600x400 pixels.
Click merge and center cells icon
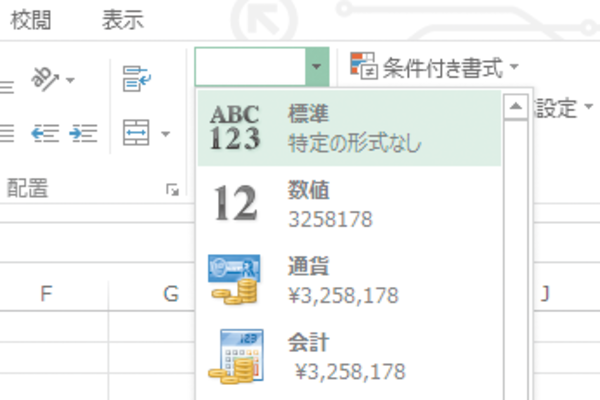click(x=136, y=132)
